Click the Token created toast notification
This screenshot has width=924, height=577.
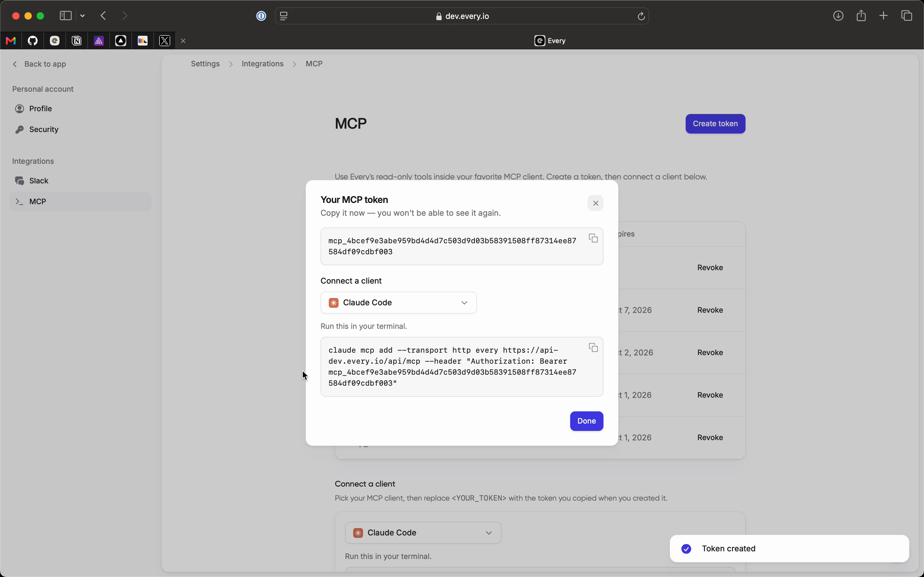point(789,549)
